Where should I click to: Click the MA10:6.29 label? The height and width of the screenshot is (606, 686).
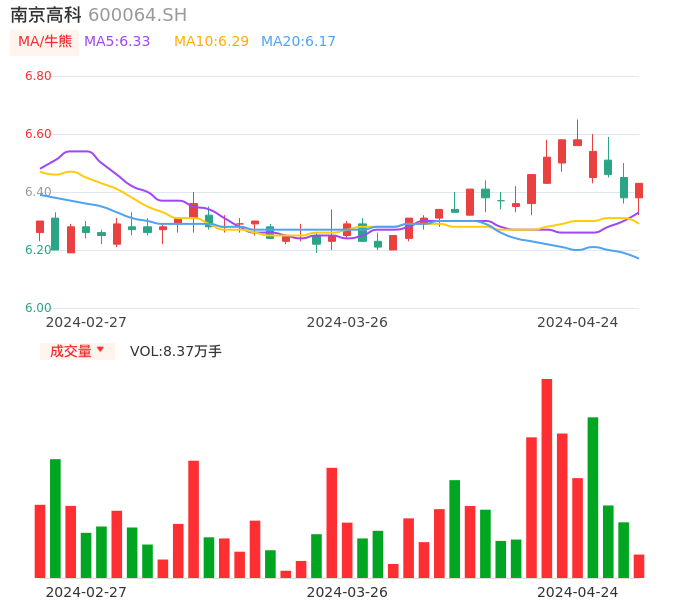coord(211,42)
